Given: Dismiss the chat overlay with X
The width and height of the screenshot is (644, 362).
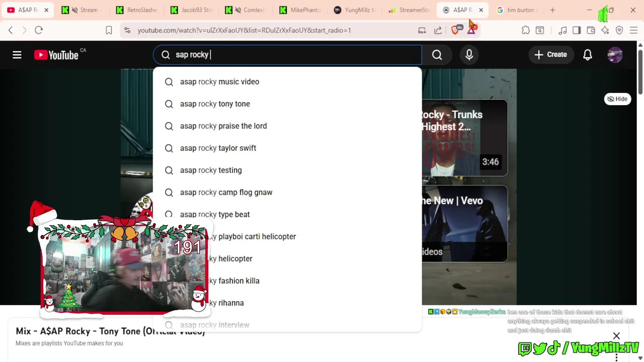Looking at the screenshot, I should [x=616, y=336].
